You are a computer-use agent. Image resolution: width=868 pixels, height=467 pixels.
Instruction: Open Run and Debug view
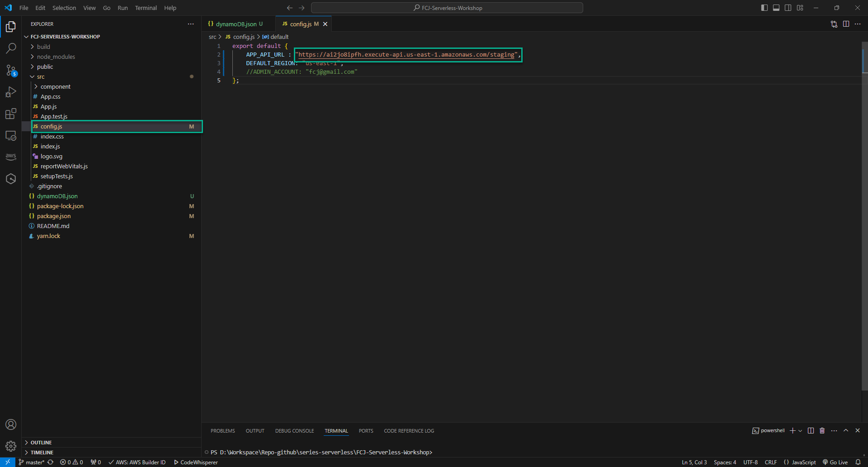tap(11, 92)
